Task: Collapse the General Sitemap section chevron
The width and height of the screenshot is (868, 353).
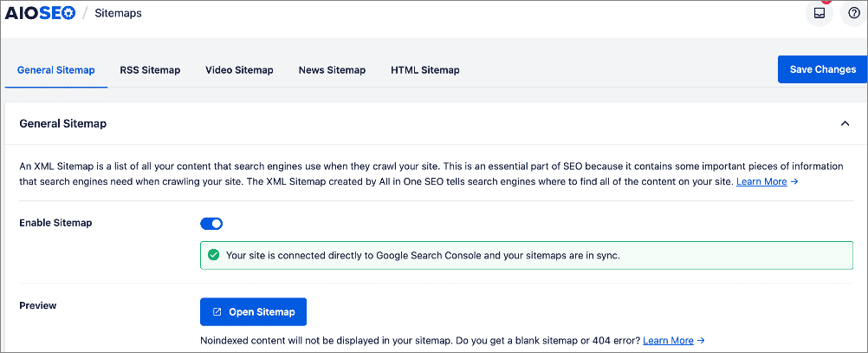Action: click(x=845, y=124)
